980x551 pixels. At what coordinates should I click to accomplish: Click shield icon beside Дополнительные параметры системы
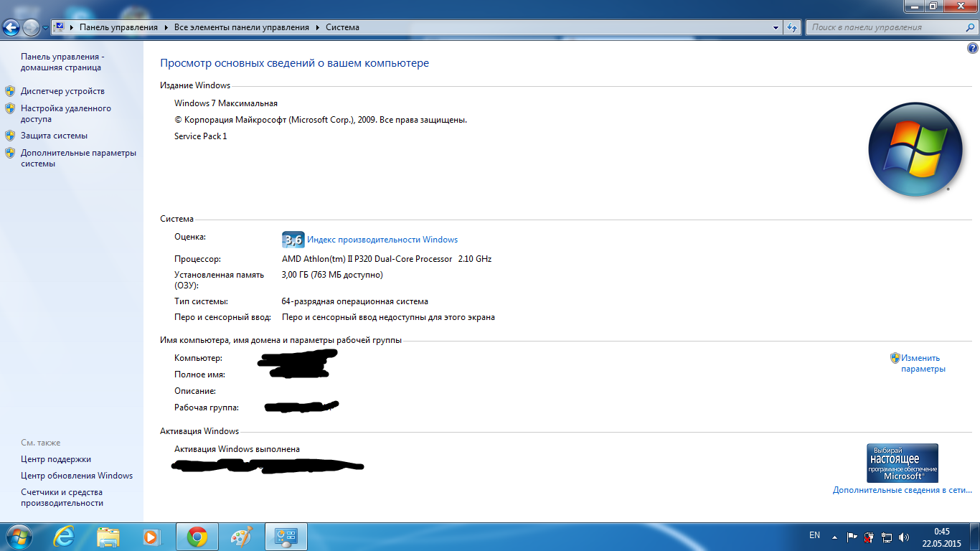[x=10, y=153]
